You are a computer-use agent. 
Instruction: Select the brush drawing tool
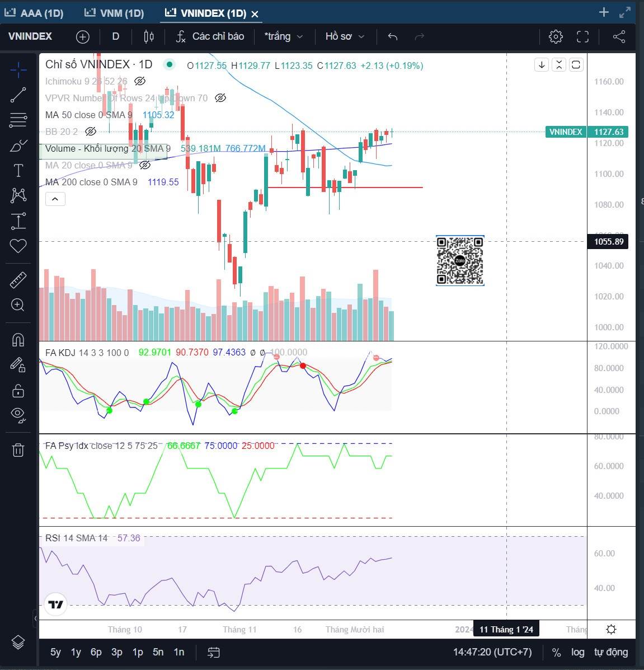pyautogui.click(x=18, y=146)
